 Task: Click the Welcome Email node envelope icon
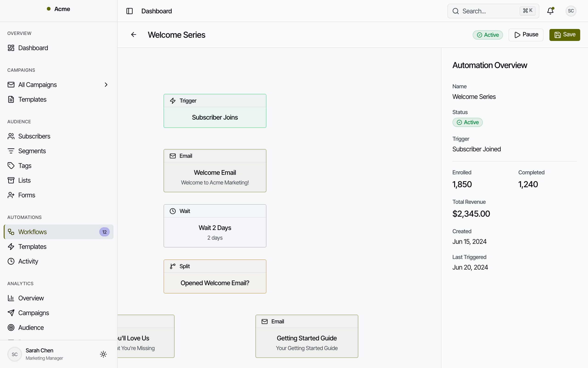click(173, 156)
